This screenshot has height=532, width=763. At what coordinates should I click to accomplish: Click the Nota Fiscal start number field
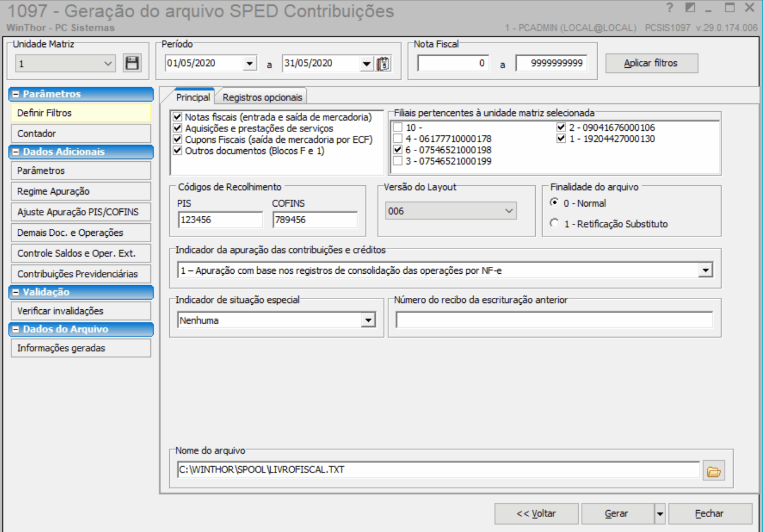point(453,63)
